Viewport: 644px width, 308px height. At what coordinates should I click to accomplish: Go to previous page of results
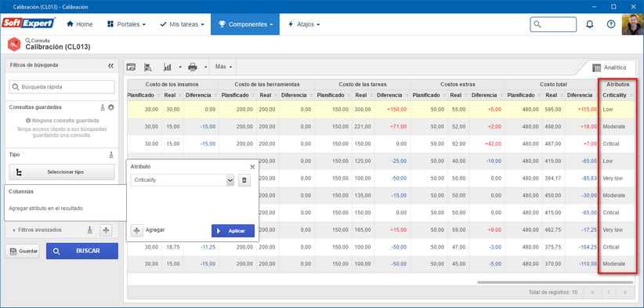click(592, 292)
